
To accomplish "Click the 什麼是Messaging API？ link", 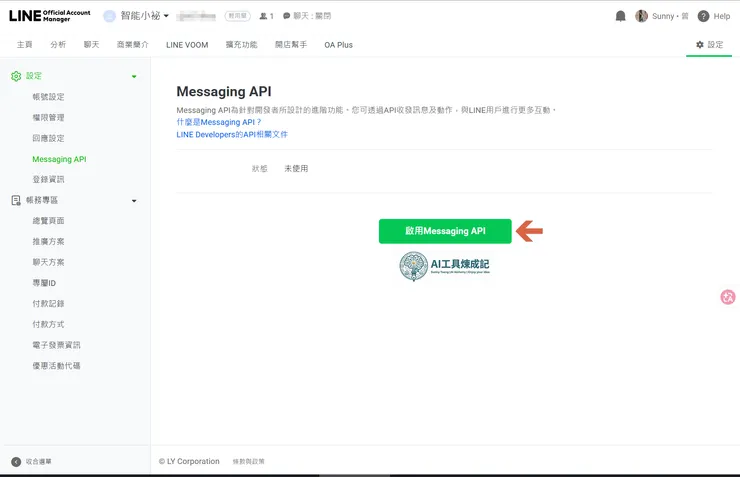I will pos(219,122).
